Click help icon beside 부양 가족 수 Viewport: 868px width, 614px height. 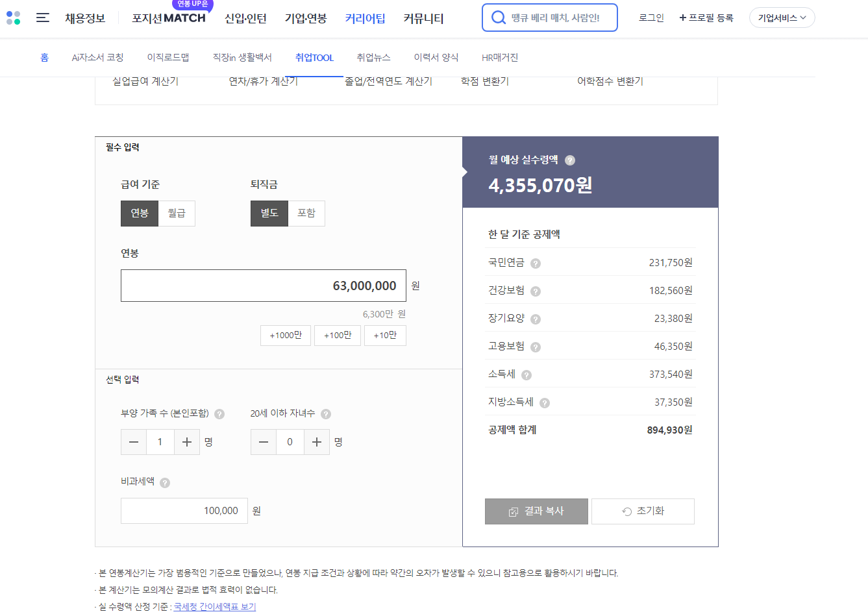point(219,414)
